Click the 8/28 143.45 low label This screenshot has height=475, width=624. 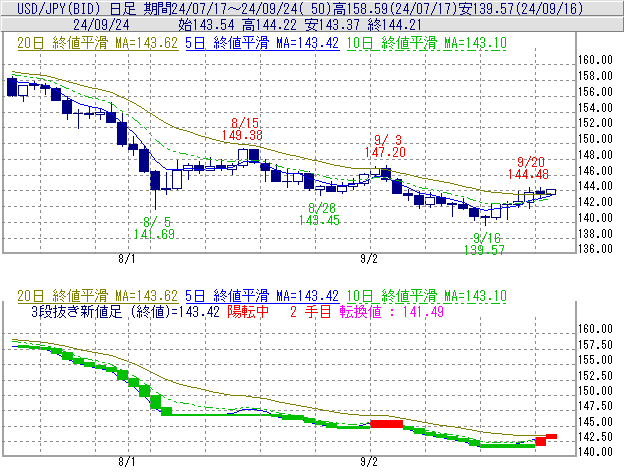pos(320,214)
